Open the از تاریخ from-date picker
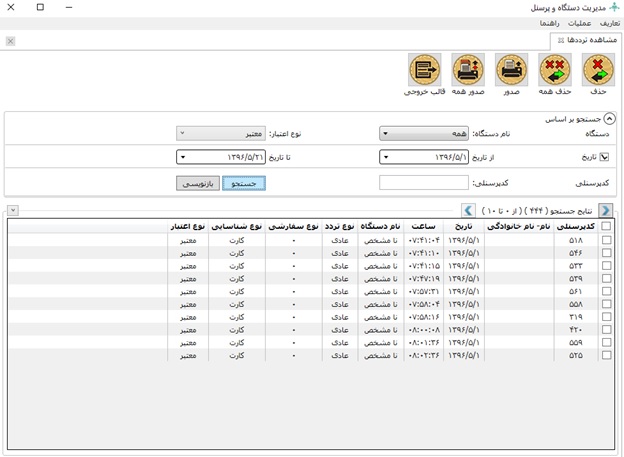 click(424, 157)
